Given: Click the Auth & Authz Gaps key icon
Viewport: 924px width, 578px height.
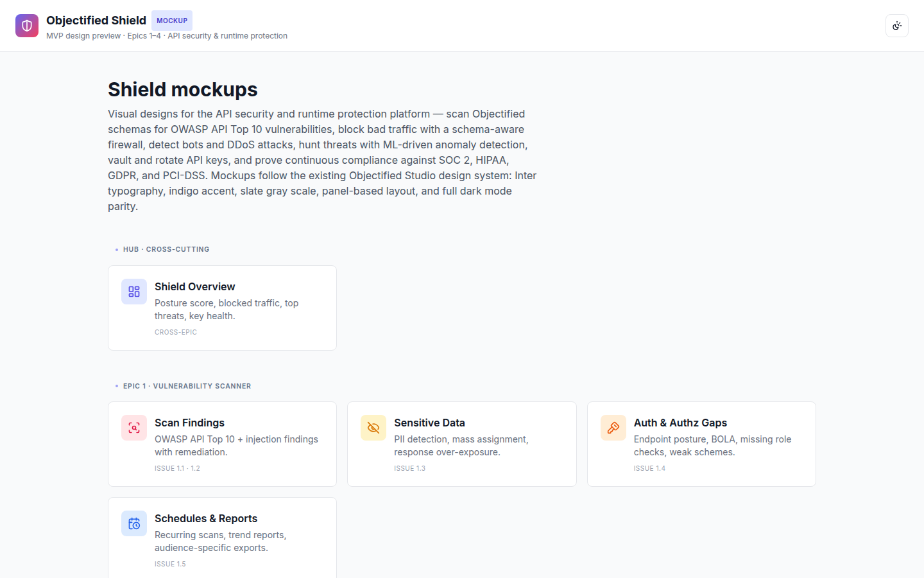Looking at the screenshot, I should (x=613, y=428).
